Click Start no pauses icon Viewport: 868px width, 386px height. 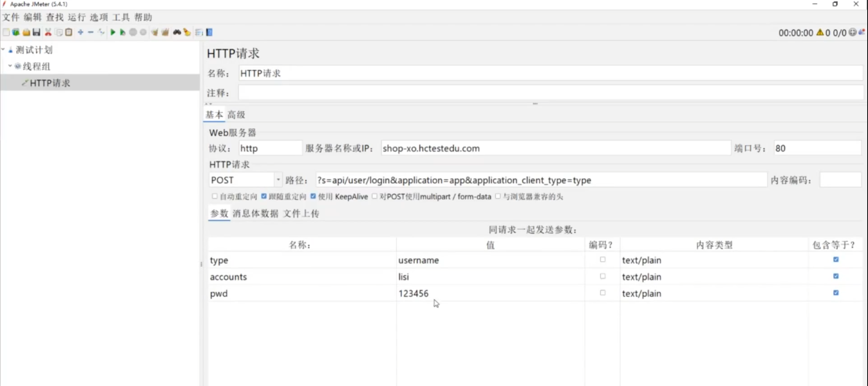pos(123,32)
